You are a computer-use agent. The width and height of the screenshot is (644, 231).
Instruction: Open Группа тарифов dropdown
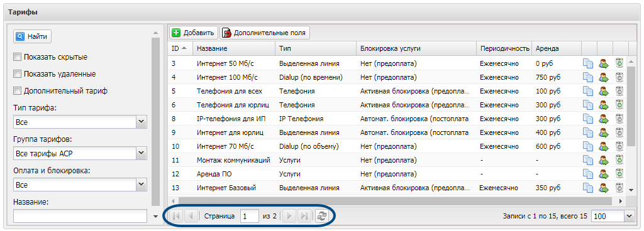(x=142, y=153)
